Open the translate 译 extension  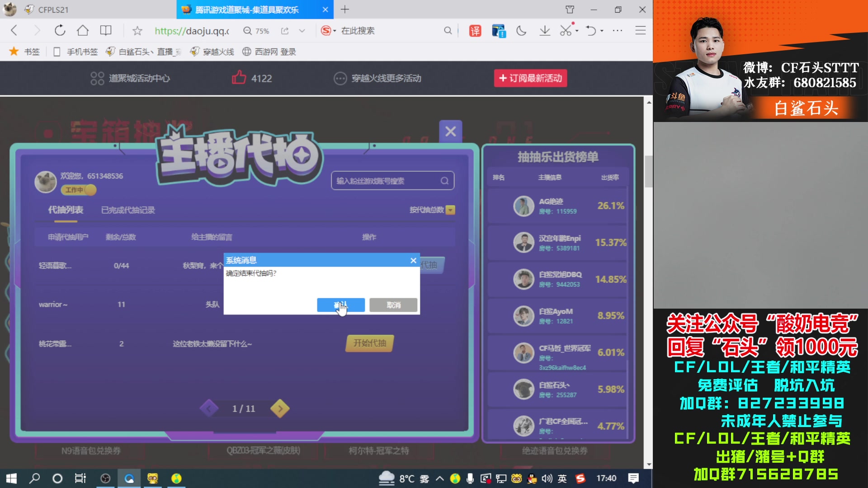coord(475,31)
